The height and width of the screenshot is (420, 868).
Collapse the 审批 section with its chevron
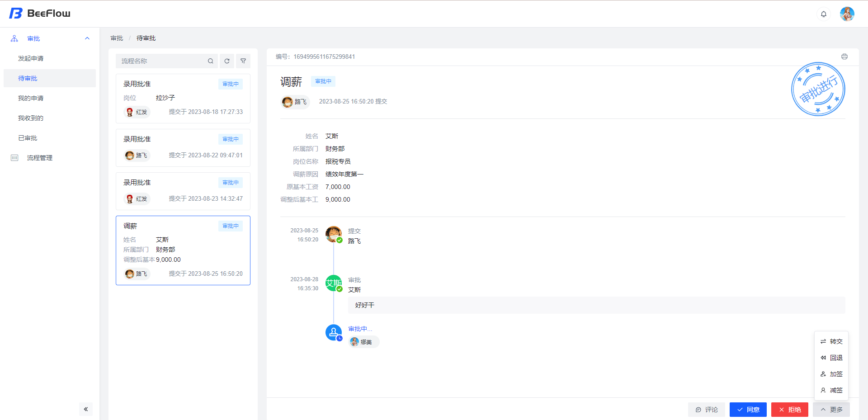coord(87,38)
